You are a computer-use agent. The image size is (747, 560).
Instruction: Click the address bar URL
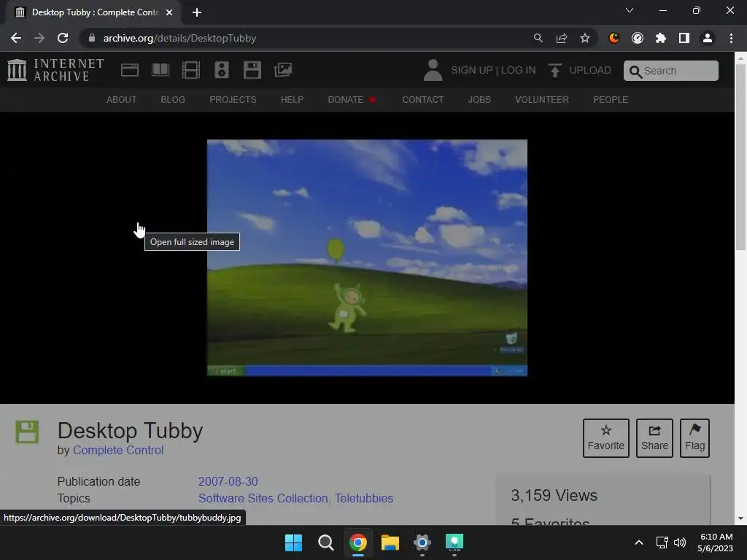tap(179, 38)
